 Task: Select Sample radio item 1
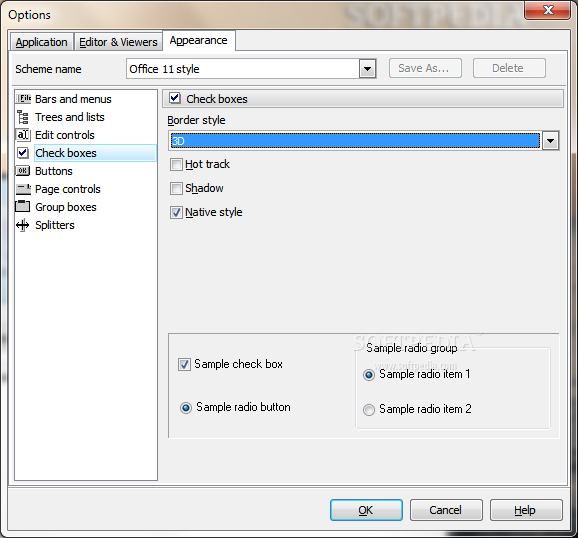(369, 375)
